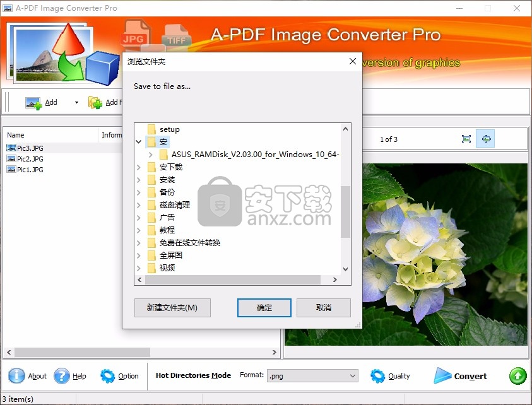Click folder tree vertical scrollbar thumb

click(345, 212)
